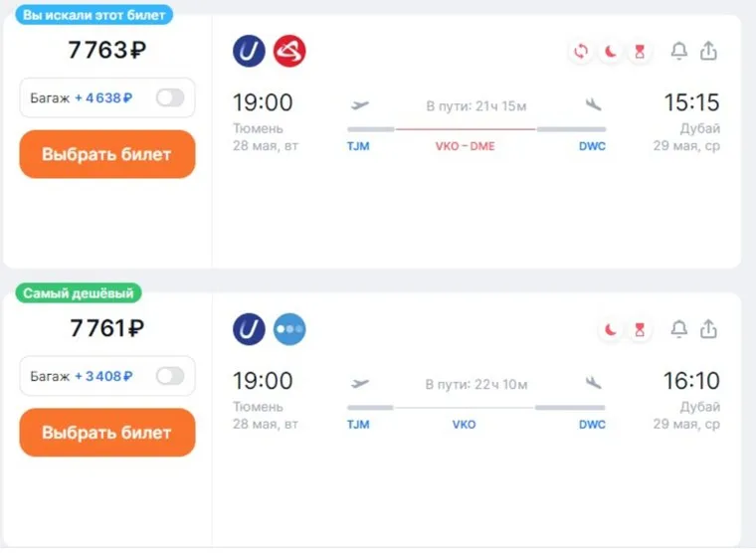756x553 pixels.
Task: Enable baggage +4638₽ toggle
Action: coord(170,97)
